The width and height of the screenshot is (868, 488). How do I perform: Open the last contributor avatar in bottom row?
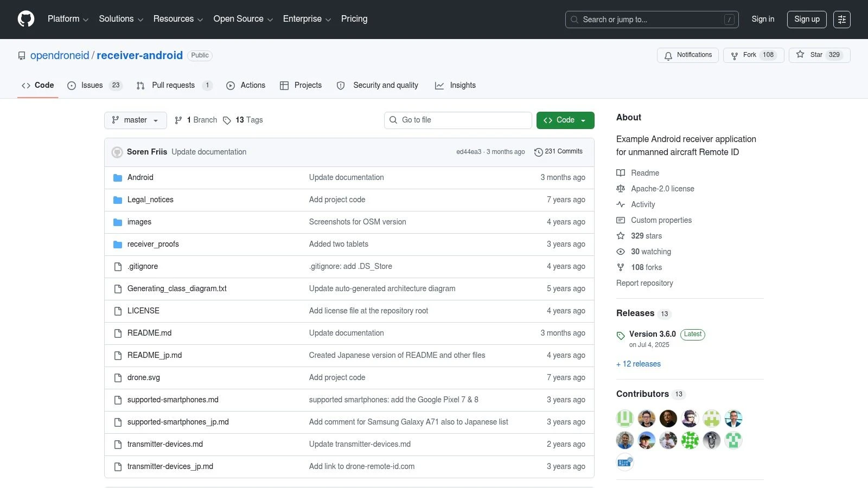click(625, 462)
